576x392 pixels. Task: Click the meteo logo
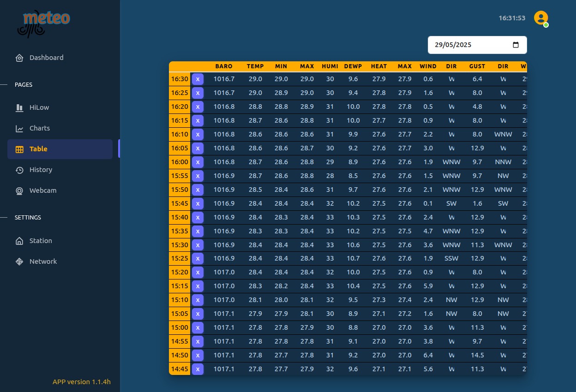coord(43,24)
